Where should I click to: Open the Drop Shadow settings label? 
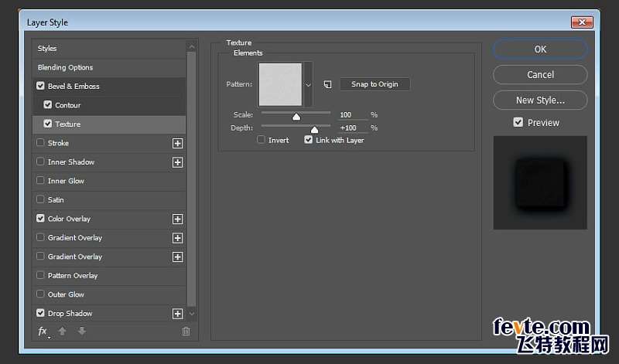(70, 313)
